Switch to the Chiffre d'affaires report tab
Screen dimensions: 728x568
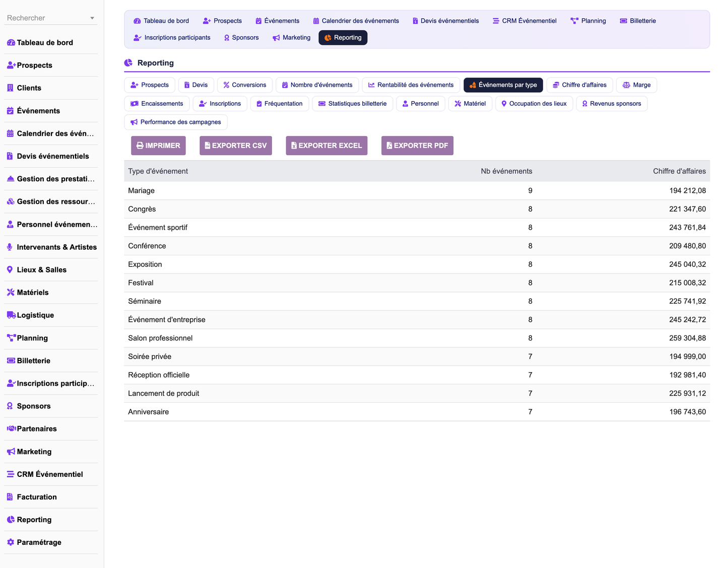pyautogui.click(x=579, y=85)
